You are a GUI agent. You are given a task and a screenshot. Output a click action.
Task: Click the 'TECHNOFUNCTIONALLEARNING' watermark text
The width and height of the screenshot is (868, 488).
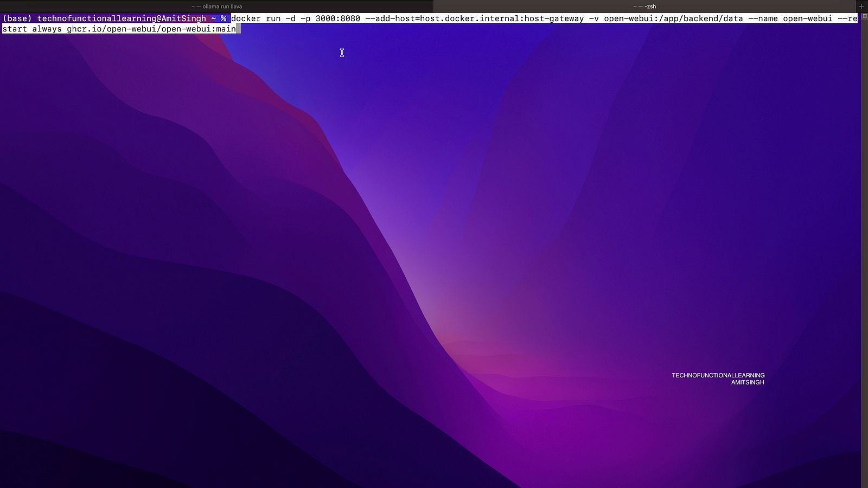click(718, 375)
